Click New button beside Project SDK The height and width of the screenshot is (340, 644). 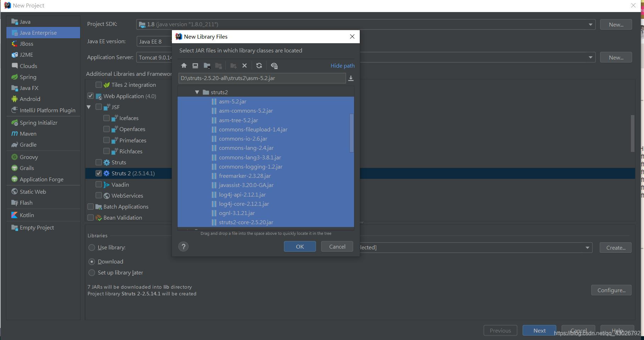(616, 24)
